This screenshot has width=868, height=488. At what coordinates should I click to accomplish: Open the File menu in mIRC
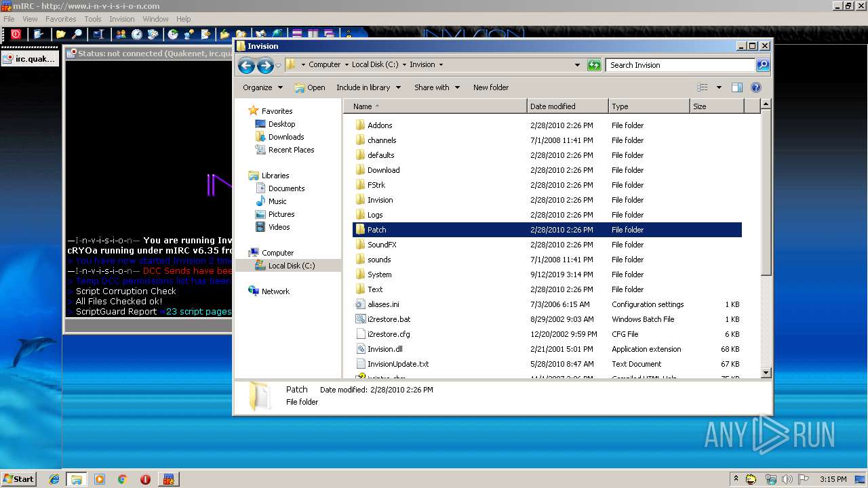9,19
